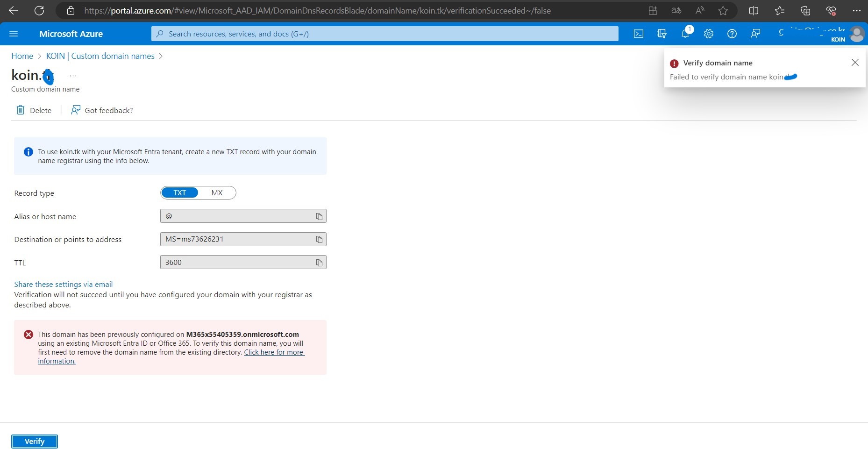Open browser Collections
The image size is (868, 449).
pyautogui.click(x=805, y=10)
